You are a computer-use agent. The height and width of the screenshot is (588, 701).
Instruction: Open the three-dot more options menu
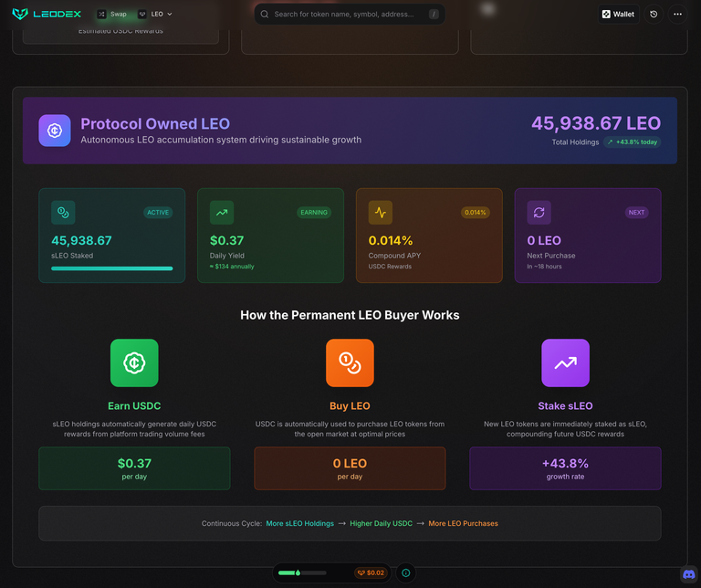678,15
